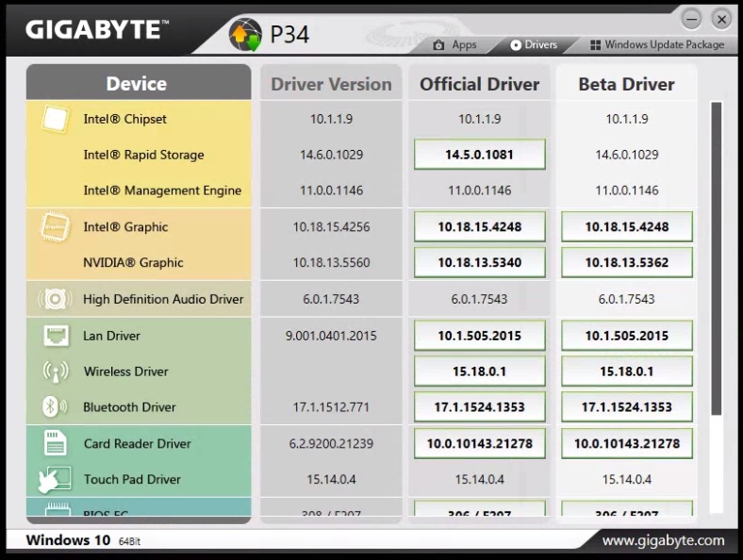
Task: Click the Device column header
Action: (139, 82)
